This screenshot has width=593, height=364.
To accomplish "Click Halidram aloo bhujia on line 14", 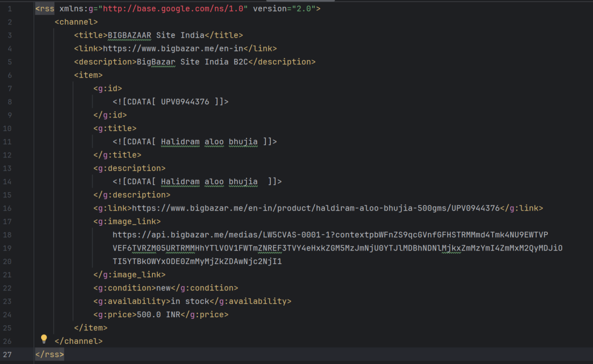I will [209, 182].
